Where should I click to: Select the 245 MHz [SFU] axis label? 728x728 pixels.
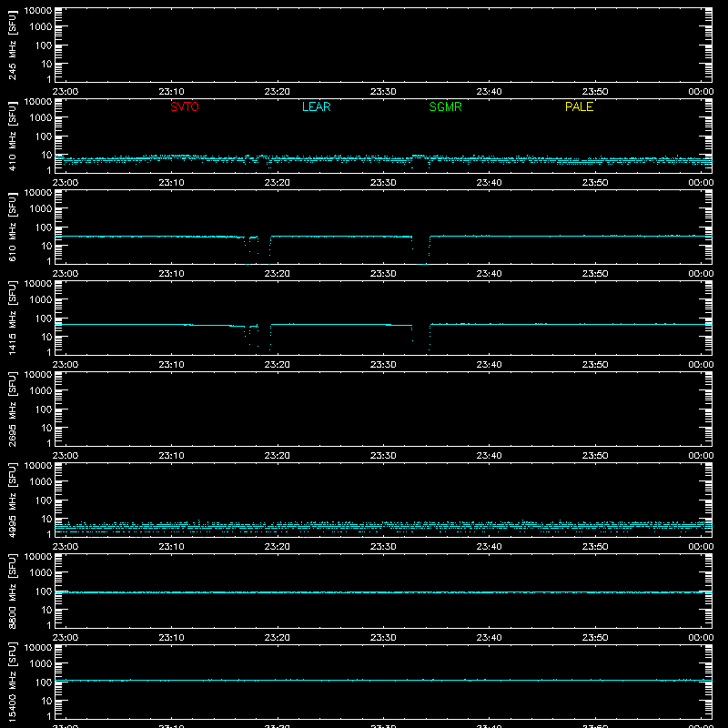click(x=12, y=45)
